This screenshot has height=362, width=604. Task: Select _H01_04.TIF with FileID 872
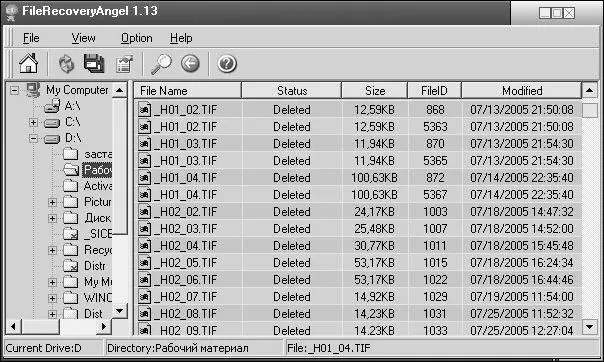pos(357,178)
